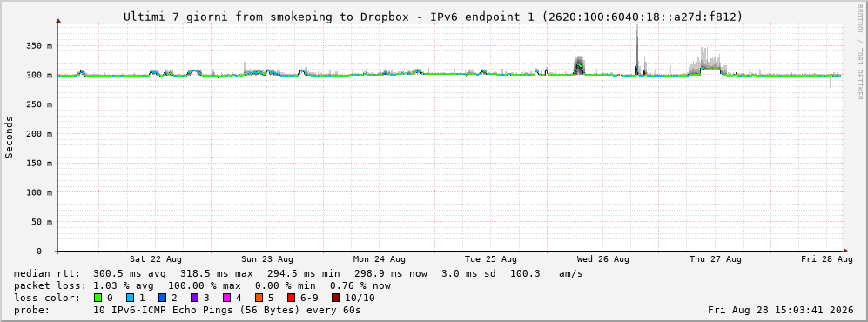Click the Tue 25 Aug axis label
868x322 pixels.
tap(491, 259)
